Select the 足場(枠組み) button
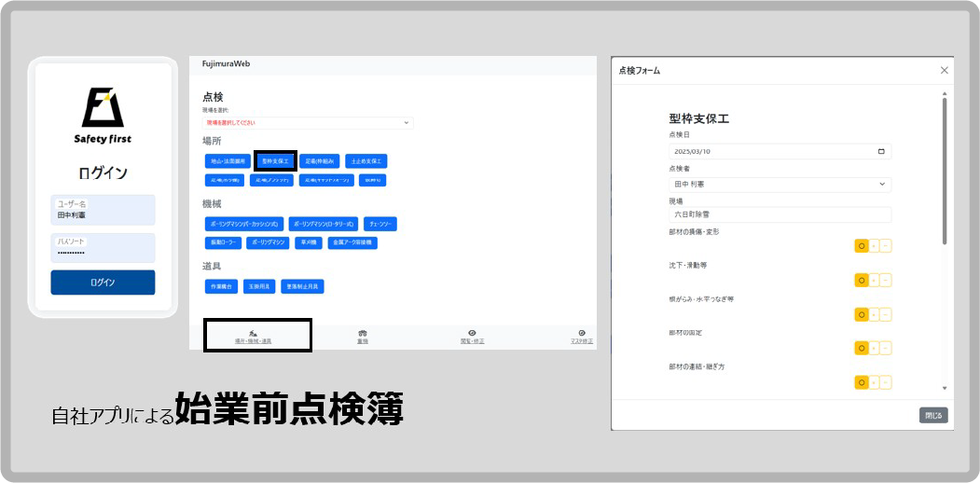Viewport: 980px width, 483px height. click(x=320, y=161)
